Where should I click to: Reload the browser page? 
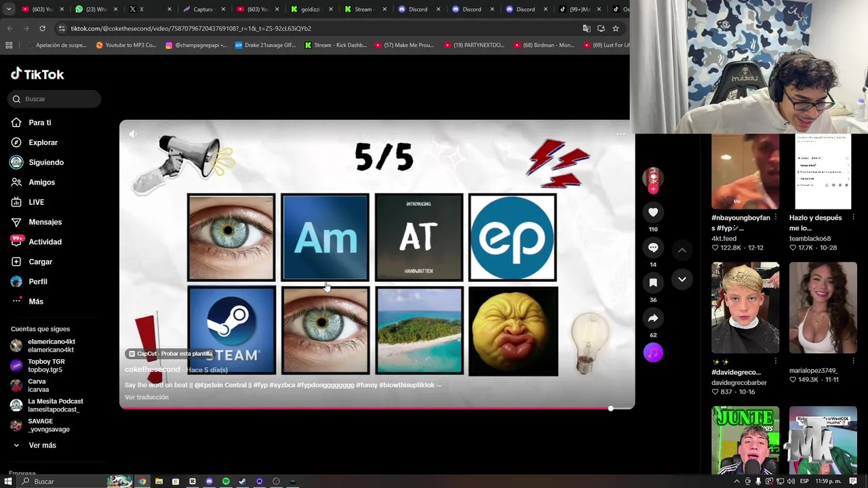coord(42,28)
